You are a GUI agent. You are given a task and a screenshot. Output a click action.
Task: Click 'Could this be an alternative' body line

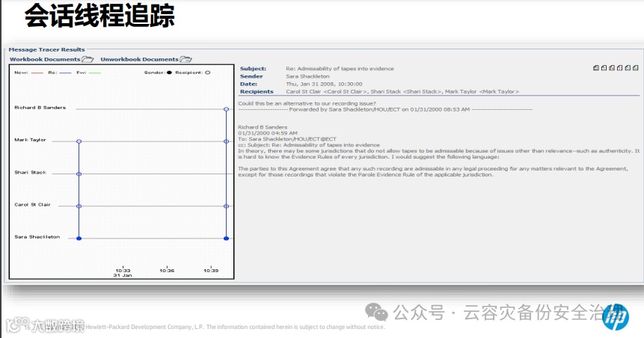[307, 103]
